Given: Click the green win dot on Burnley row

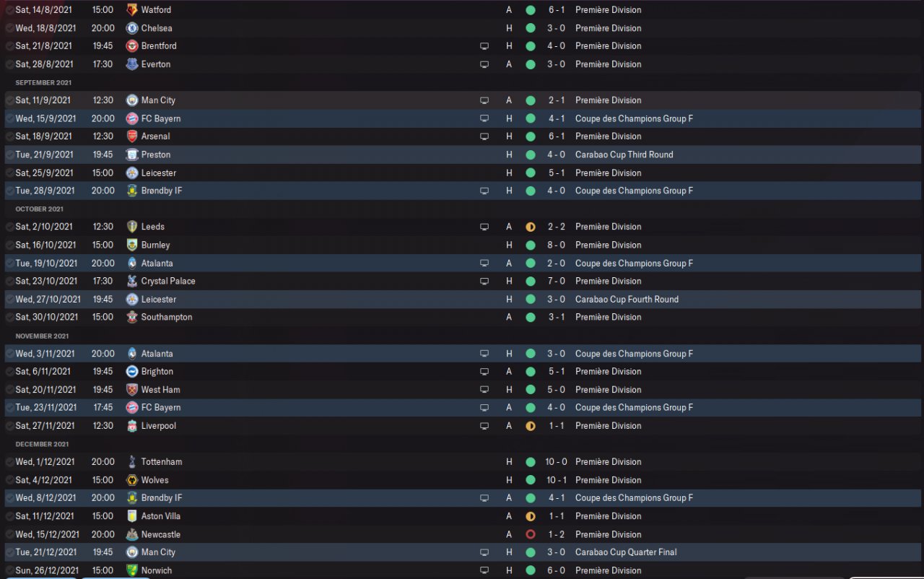Looking at the screenshot, I should coord(531,245).
